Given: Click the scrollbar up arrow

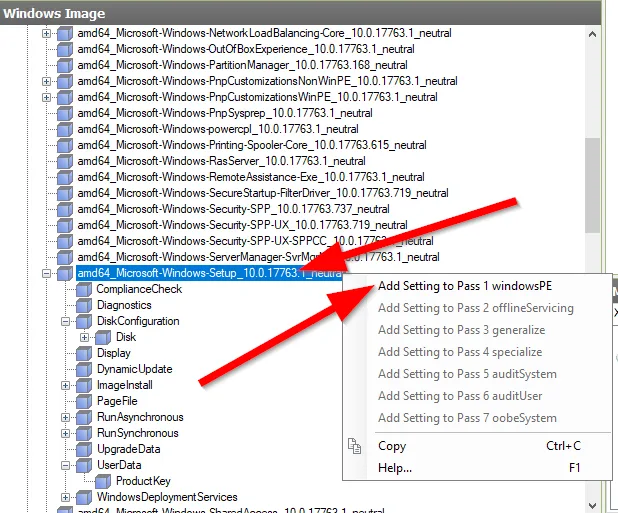Looking at the screenshot, I should point(592,35).
